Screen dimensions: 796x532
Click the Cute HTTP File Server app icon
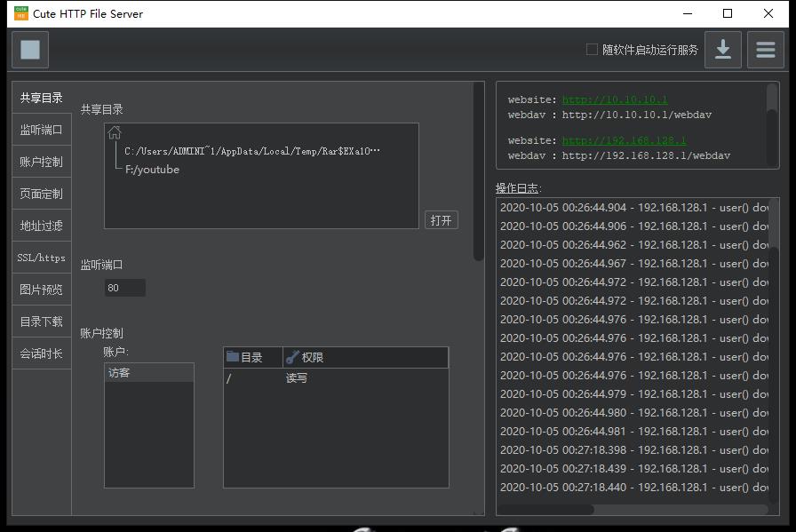(x=21, y=13)
